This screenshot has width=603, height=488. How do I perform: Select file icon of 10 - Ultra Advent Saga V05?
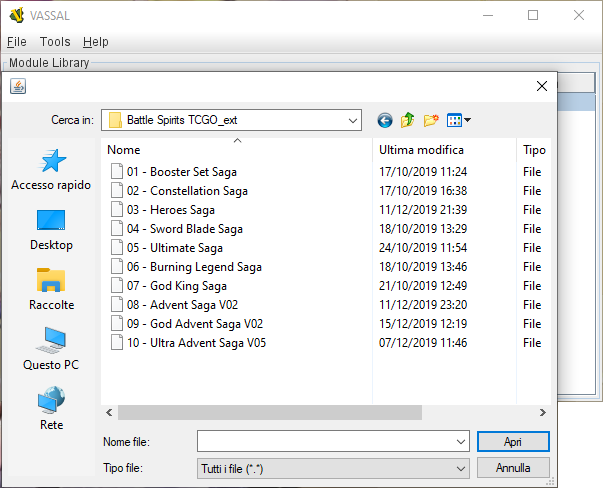point(117,343)
